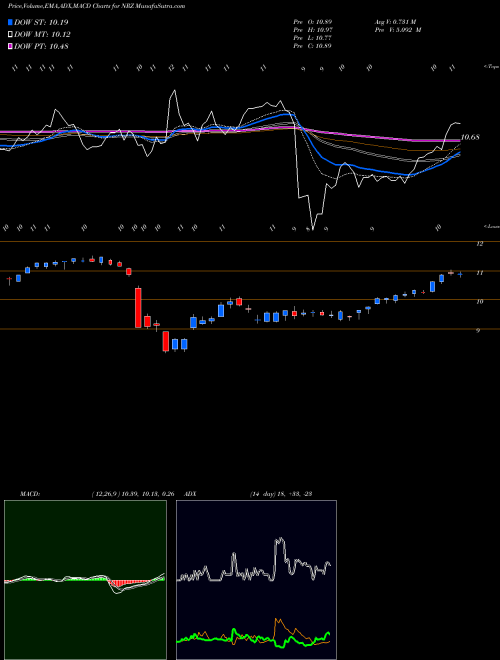The width and height of the screenshot is (500, 660).
Task: Click the red MACD histogram bars
Action: pyautogui.click(x=128, y=583)
